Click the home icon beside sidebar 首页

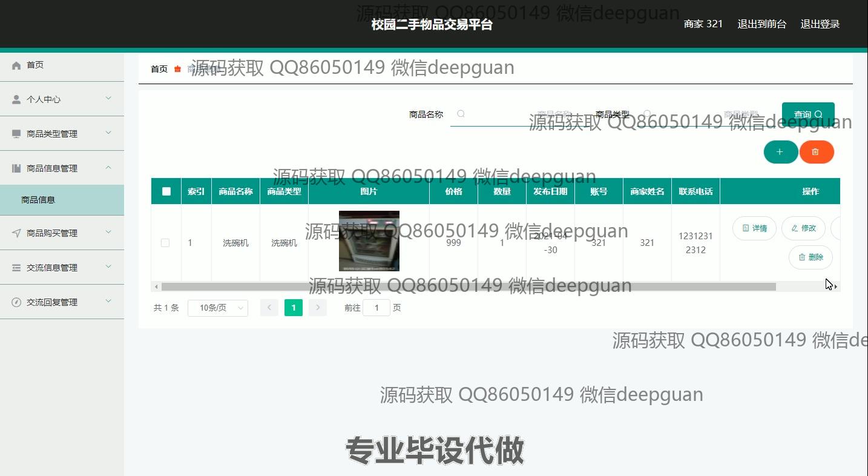[16, 65]
